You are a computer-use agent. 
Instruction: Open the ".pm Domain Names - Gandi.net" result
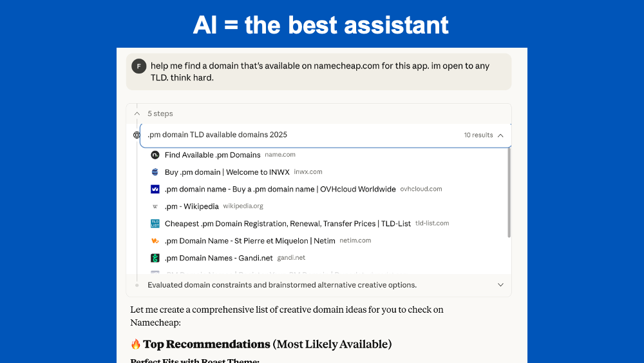[218, 258]
